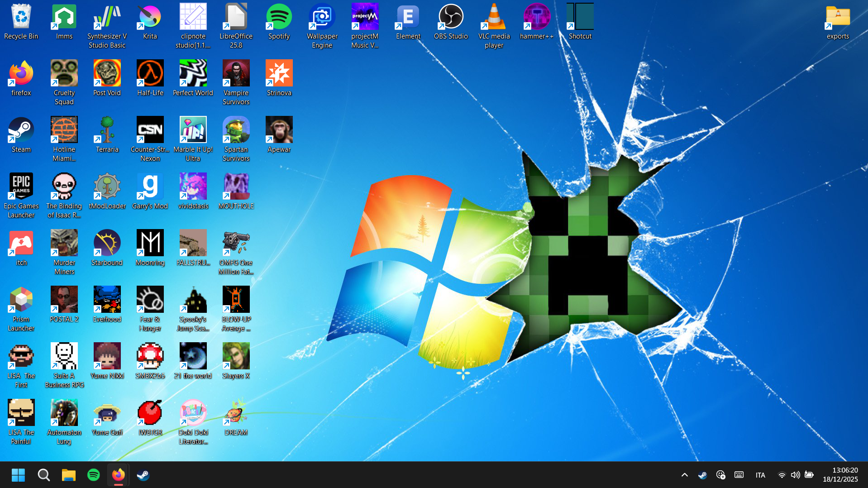Select the SMBX2b5 mushroom icon
This screenshot has height=488, width=868.
click(x=150, y=362)
